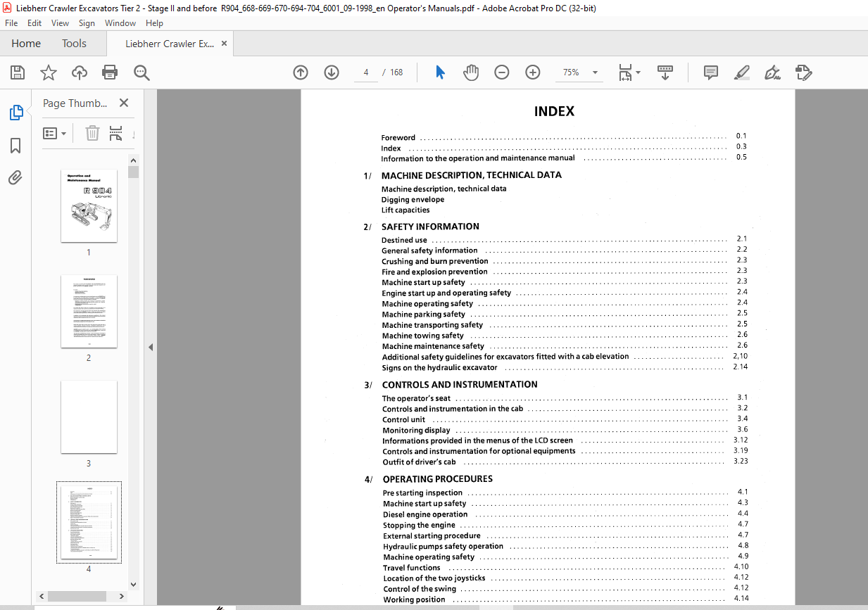Click the page number input field
The image size is (868, 610).
366,72
